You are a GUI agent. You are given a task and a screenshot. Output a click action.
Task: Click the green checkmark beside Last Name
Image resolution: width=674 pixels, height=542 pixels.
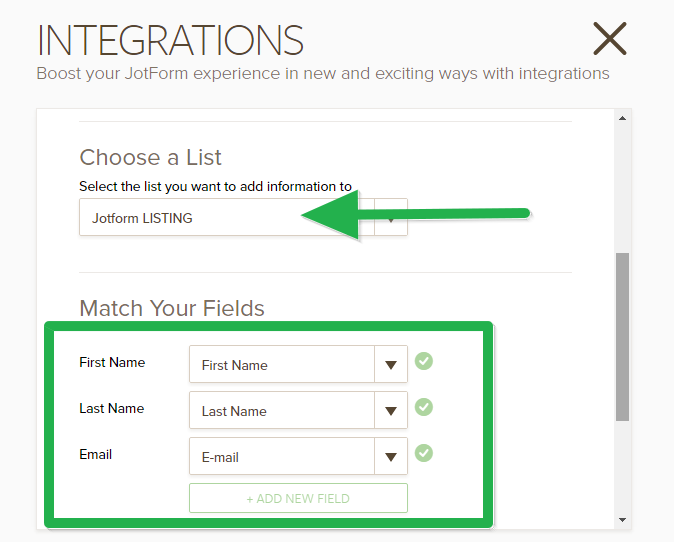pyautogui.click(x=424, y=407)
